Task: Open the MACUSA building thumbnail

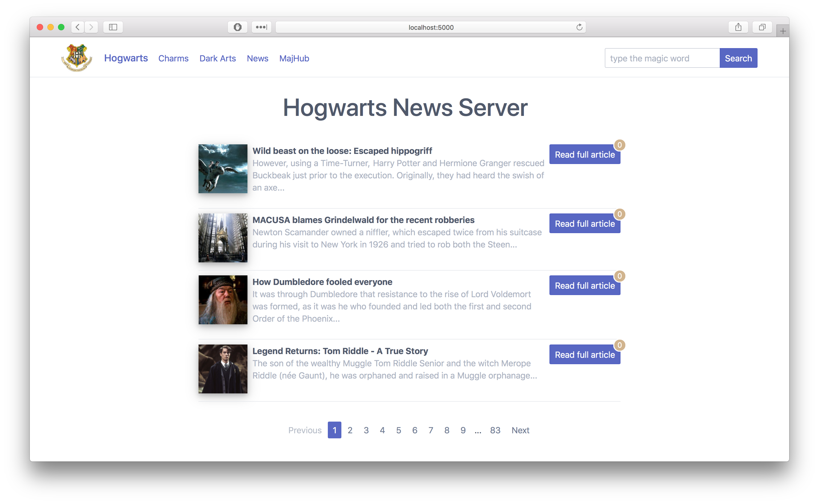Action: click(x=223, y=238)
